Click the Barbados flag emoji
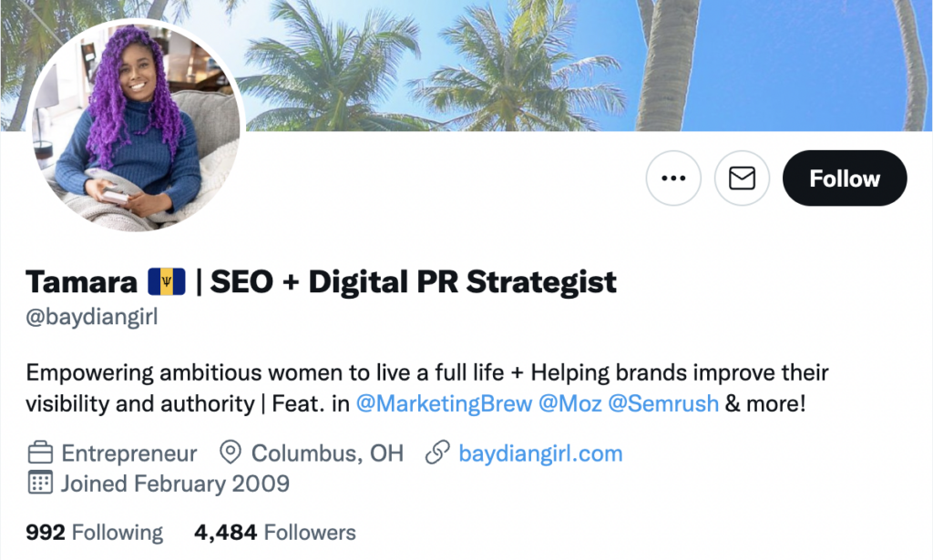Image resolution: width=933 pixels, height=560 pixels. pyautogui.click(x=167, y=281)
